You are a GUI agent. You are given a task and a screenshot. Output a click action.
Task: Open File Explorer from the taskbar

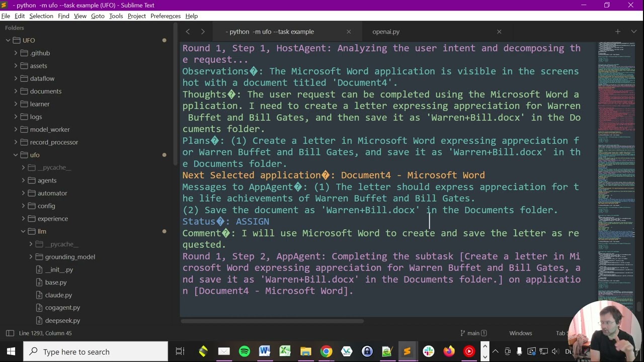coord(306,351)
